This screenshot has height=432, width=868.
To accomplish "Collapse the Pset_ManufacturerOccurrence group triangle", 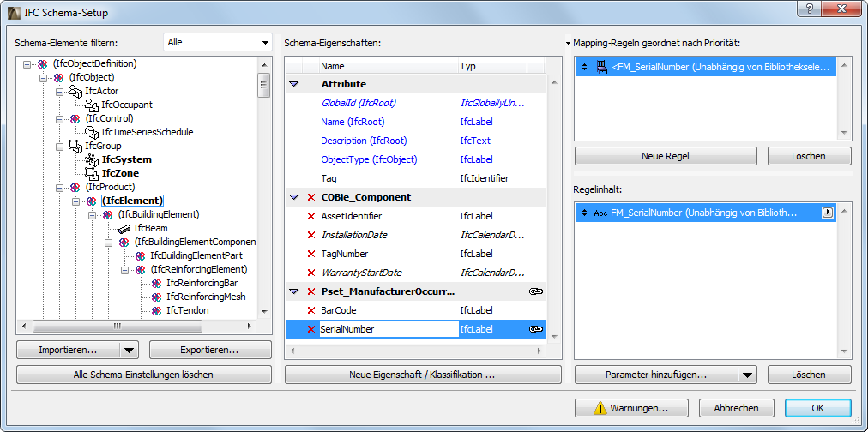I will tap(294, 291).
